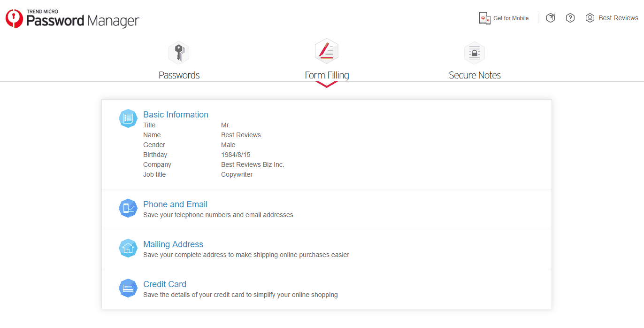Open the Mailing Address section
This screenshot has width=644, height=328.
tap(173, 244)
